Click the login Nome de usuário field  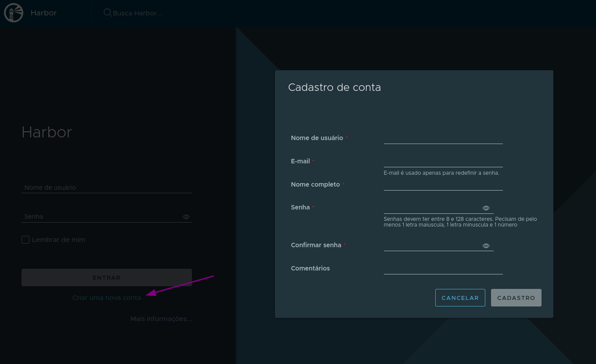pyautogui.click(x=106, y=187)
